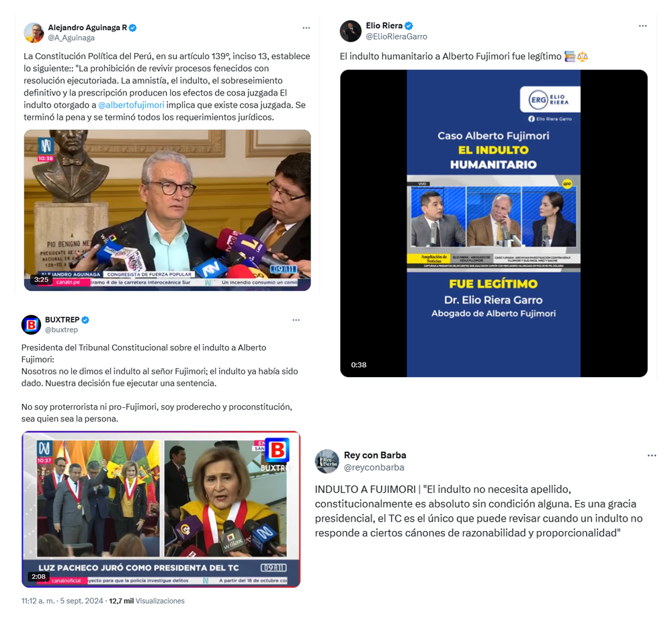Open more options on Aguinaga's tweet
672x617 pixels.
pyautogui.click(x=306, y=28)
